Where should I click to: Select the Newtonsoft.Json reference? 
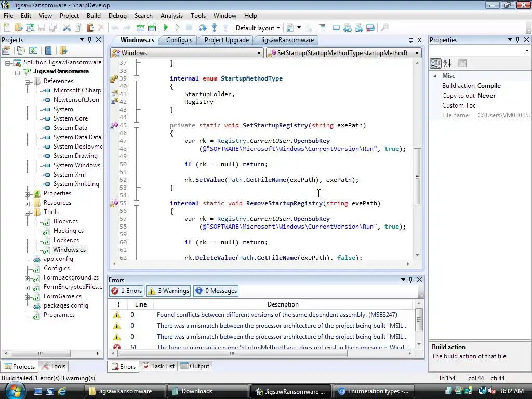point(76,100)
